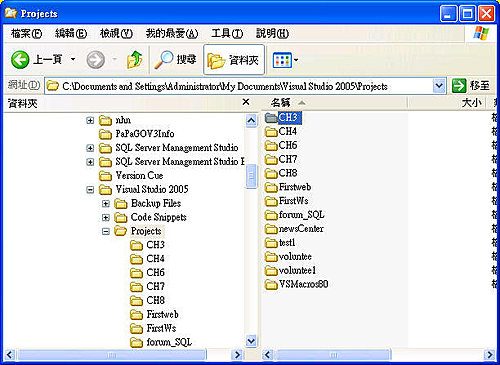Click tree pane scroll up arrow
500x365 pixels.
coord(251,120)
